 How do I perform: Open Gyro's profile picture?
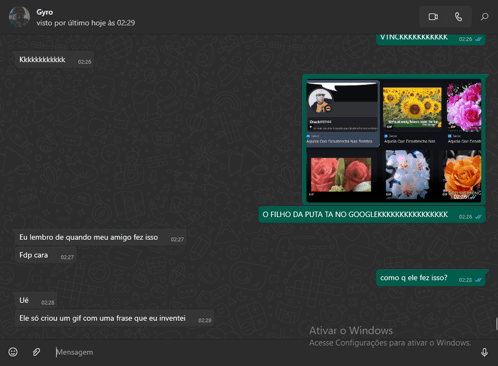click(19, 17)
